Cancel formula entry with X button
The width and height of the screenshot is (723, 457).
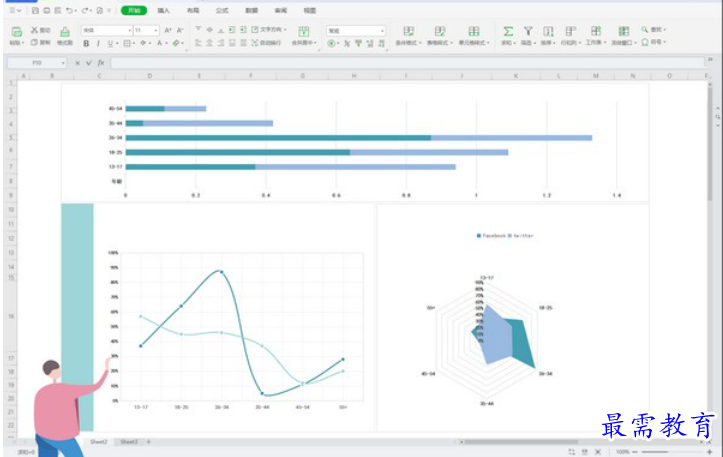pyautogui.click(x=77, y=63)
